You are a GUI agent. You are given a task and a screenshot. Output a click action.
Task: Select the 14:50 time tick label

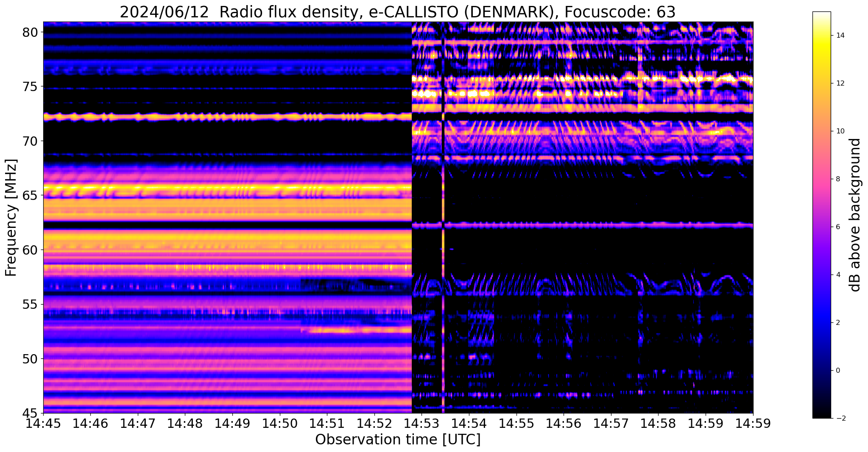tap(280, 424)
